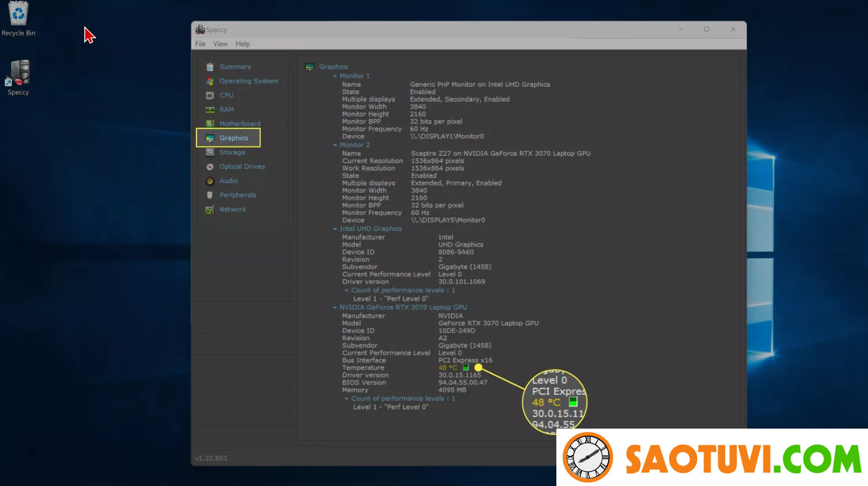Collapse the Intel UHD Graphics node

click(x=335, y=229)
